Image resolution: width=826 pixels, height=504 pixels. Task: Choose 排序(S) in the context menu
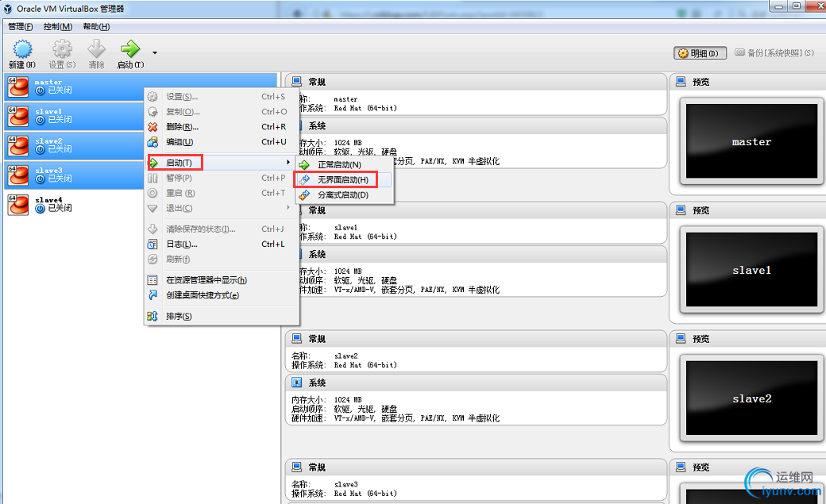pyautogui.click(x=222, y=317)
